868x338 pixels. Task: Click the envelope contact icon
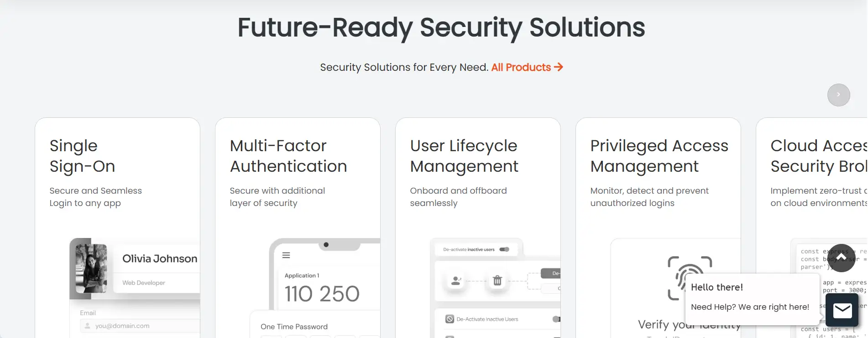[x=842, y=311]
